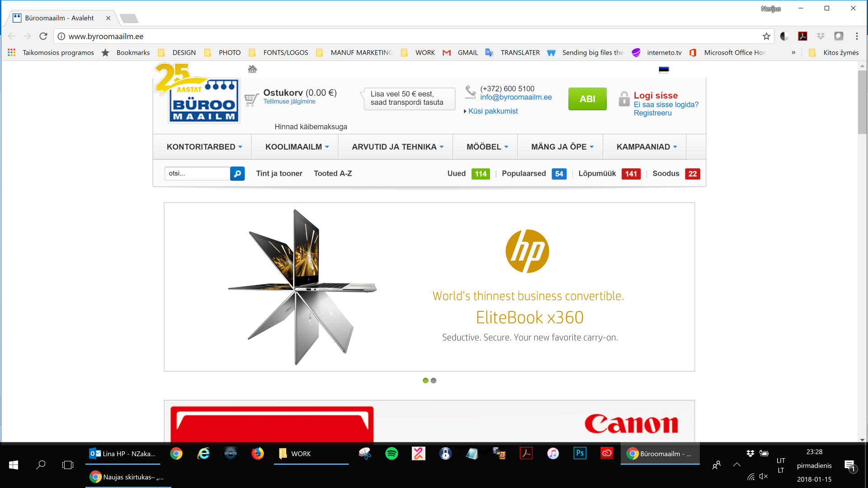Open Sonos from taskbar
868x488 pixels.
pyautogui.click(x=231, y=454)
